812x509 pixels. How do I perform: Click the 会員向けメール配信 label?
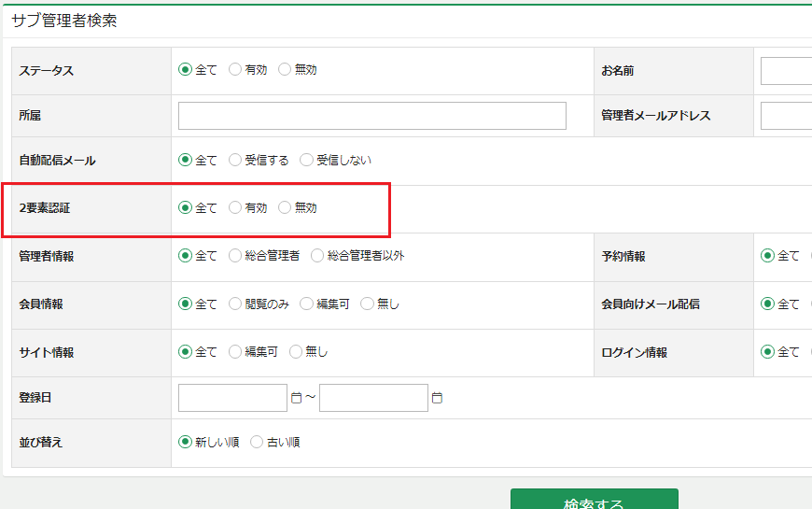(x=650, y=304)
